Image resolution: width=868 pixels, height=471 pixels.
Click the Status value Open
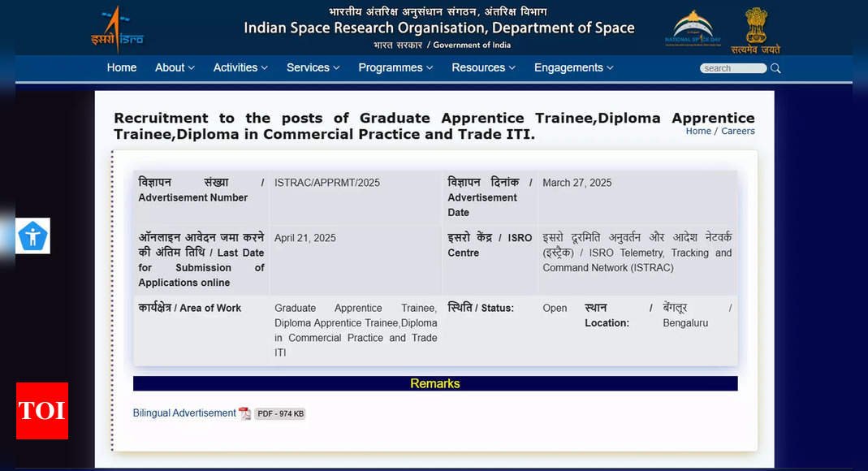pyautogui.click(x=555, y=309)
